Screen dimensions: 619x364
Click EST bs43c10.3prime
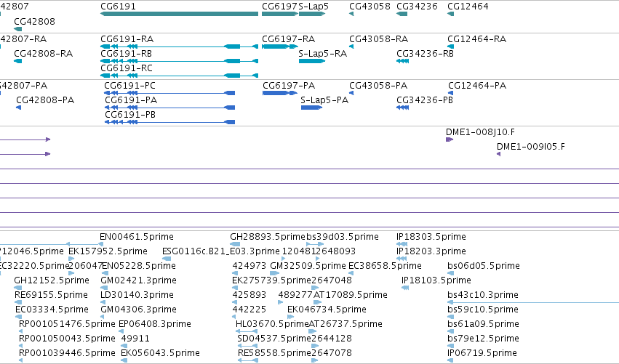[x=483, y=295]
